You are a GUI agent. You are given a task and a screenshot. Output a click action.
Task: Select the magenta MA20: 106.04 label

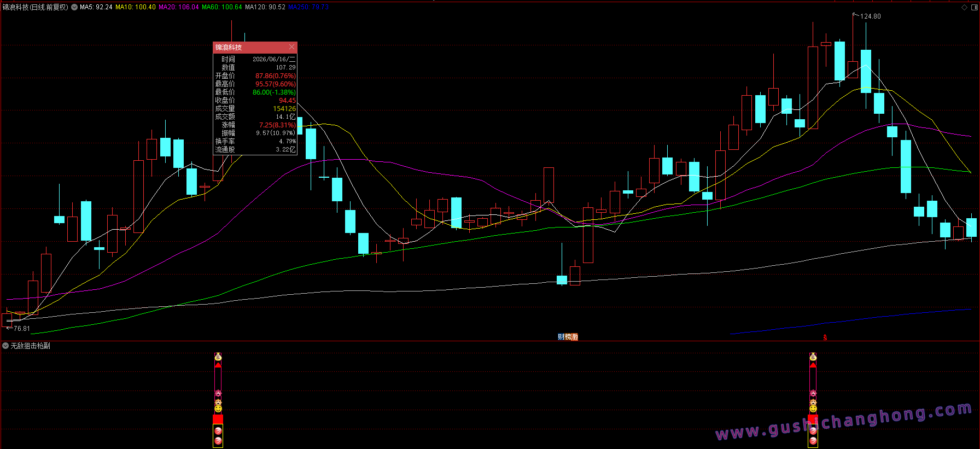tap(179, 7)
